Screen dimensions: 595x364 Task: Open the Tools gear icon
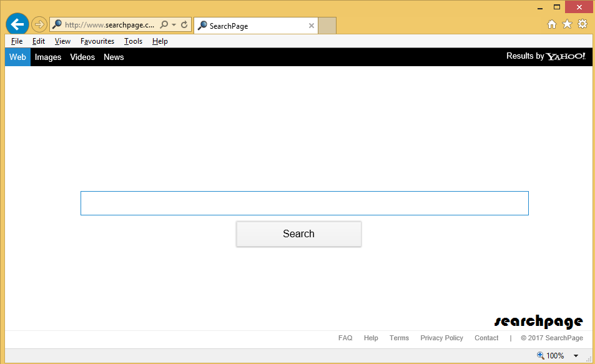(x=583, y=24)
